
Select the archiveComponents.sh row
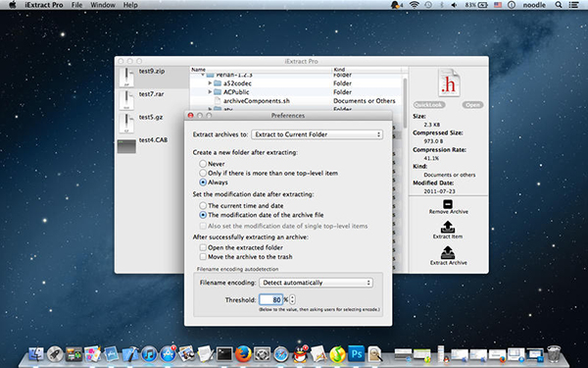coord(296,101)
